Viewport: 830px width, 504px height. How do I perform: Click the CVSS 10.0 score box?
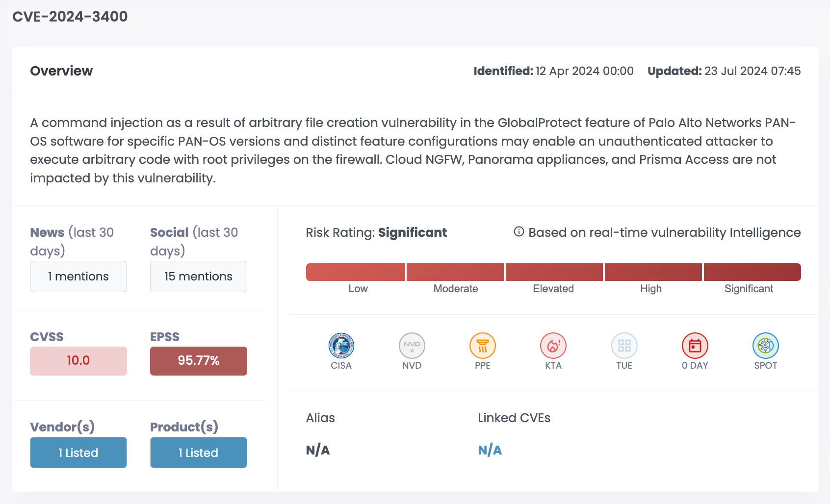(78, 361)
